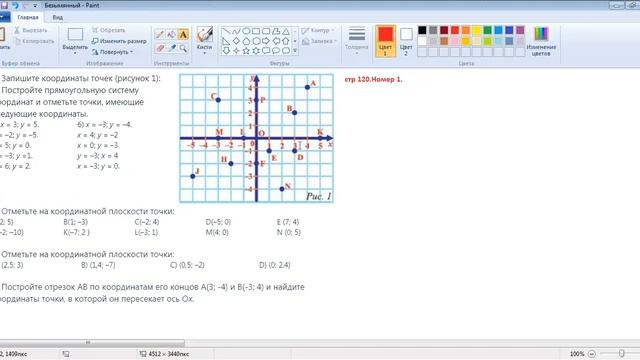Image resolution: width=640 pixels, height=360 pixels.
Task: Choose the Rounded rectangular callout shape
Action: point(266,51)
